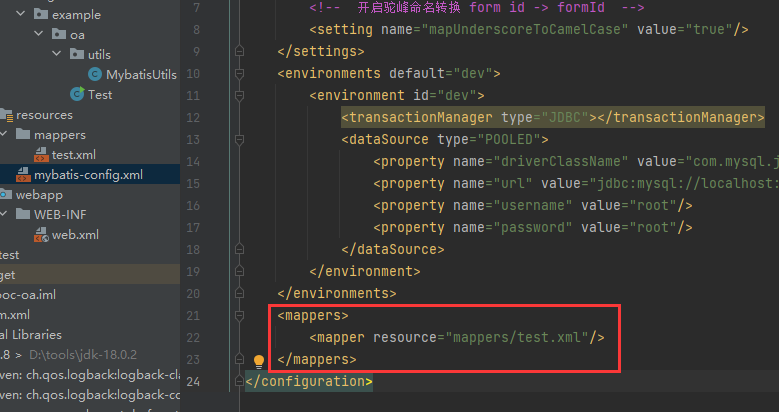
Task: Click the mappers/test.xml resource value
Action: click(x=518, y=338)
